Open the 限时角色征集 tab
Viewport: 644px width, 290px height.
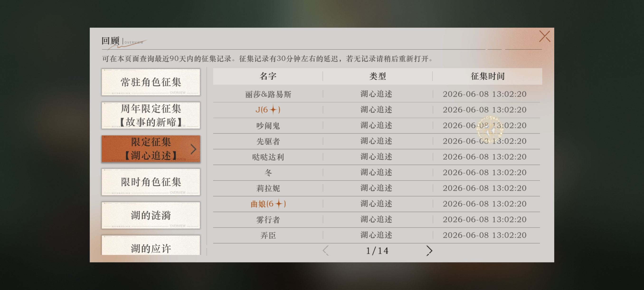[151, 182]
